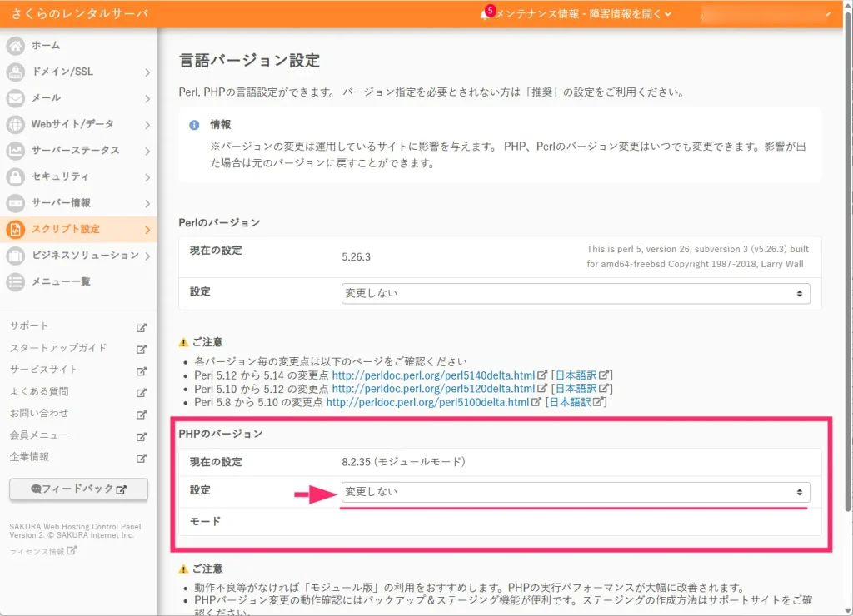
Task: Click the server information icon
Action: [x=15, y=203]
